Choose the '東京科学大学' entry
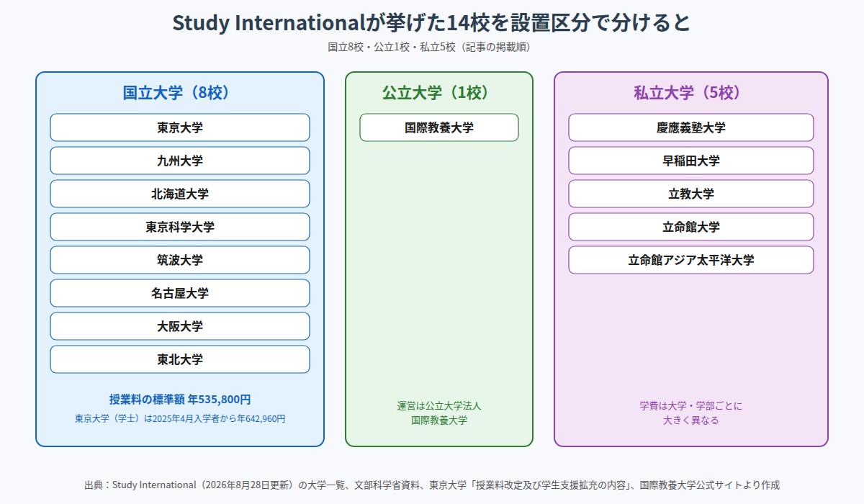 [180, 227]
